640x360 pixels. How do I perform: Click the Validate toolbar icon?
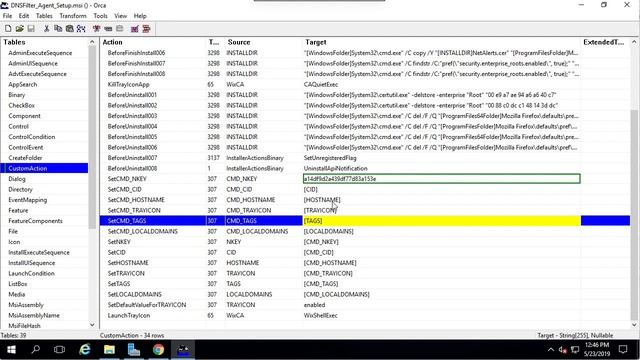(135, 29)
